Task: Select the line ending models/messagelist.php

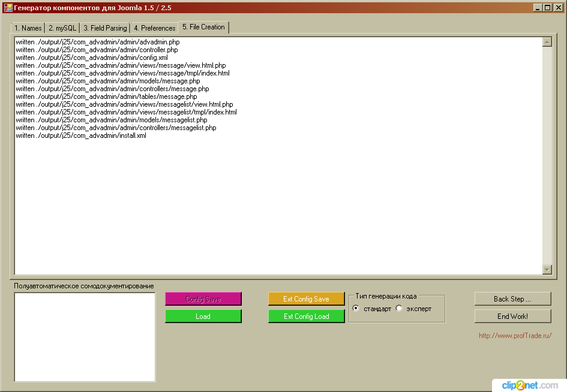Action: (112, 120)
